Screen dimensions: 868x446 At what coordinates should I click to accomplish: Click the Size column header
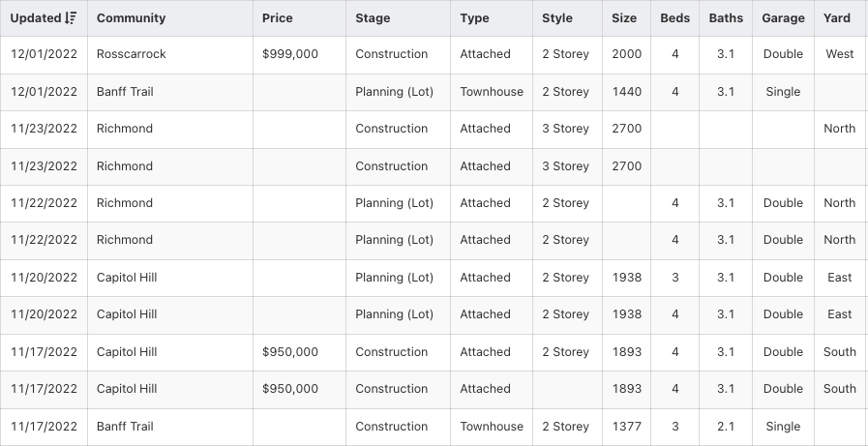pos(624,18)
